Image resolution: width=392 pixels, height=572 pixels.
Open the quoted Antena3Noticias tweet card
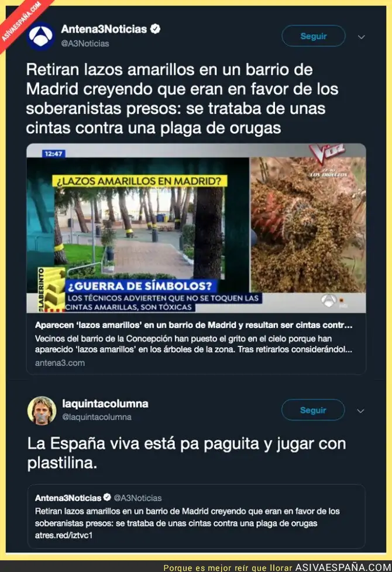[x=197, y=516]
